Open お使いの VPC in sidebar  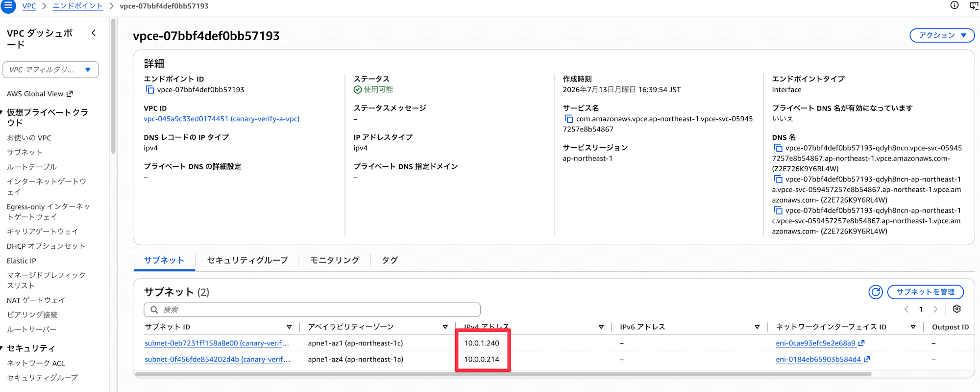point(29,138)
